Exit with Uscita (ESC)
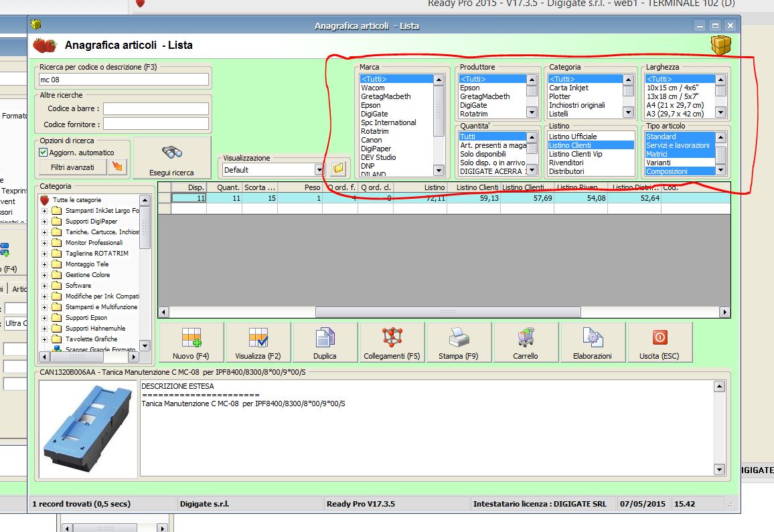This screenshot has width=774, height=532. pos(660,343)
